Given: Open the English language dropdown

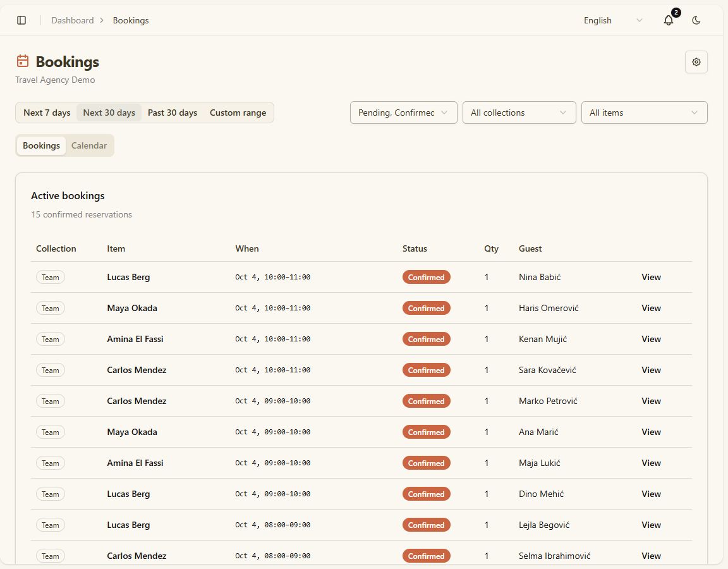Looking at the screenshot, I should [x=613, y=20].
